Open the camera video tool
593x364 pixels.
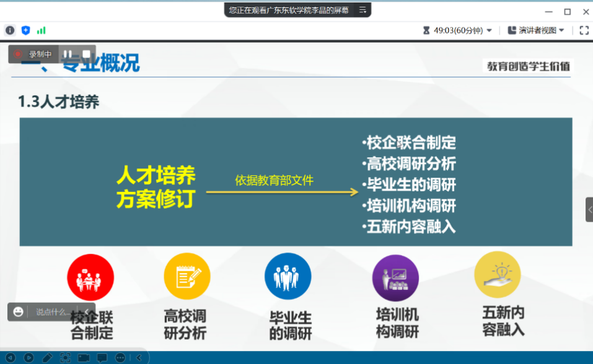[x=84, y=357]
